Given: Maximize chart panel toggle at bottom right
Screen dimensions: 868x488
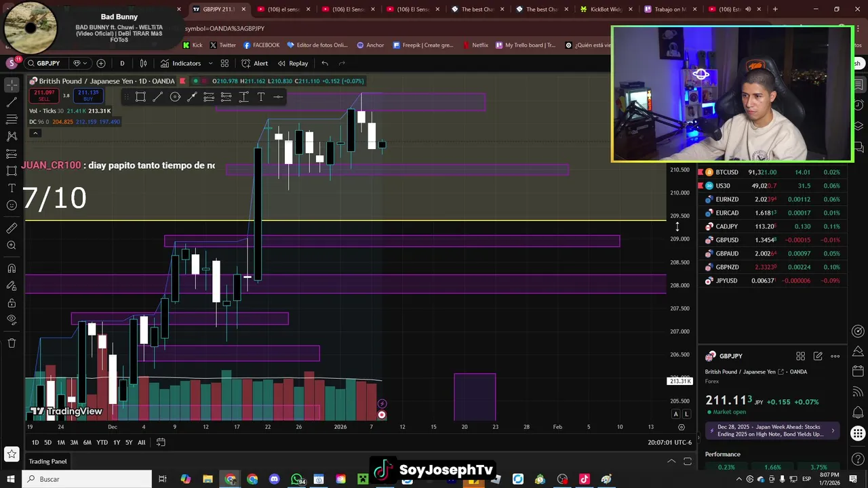Looking at the screenshot, I should pyautogui.click(x=687, y=462).
